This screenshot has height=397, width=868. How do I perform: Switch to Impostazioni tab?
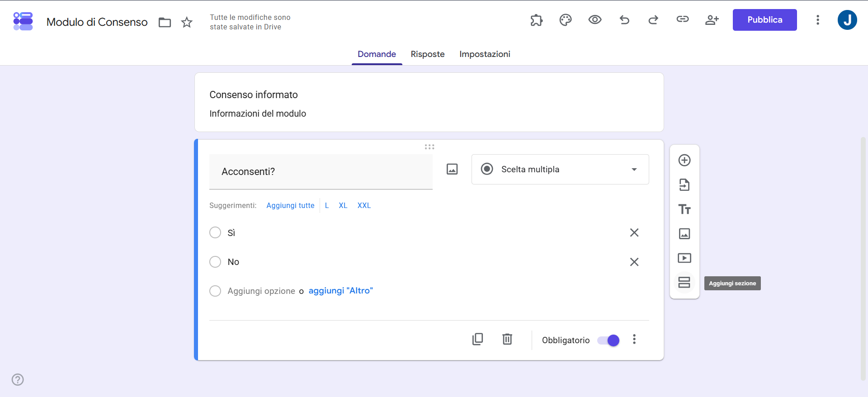[485, 54]
